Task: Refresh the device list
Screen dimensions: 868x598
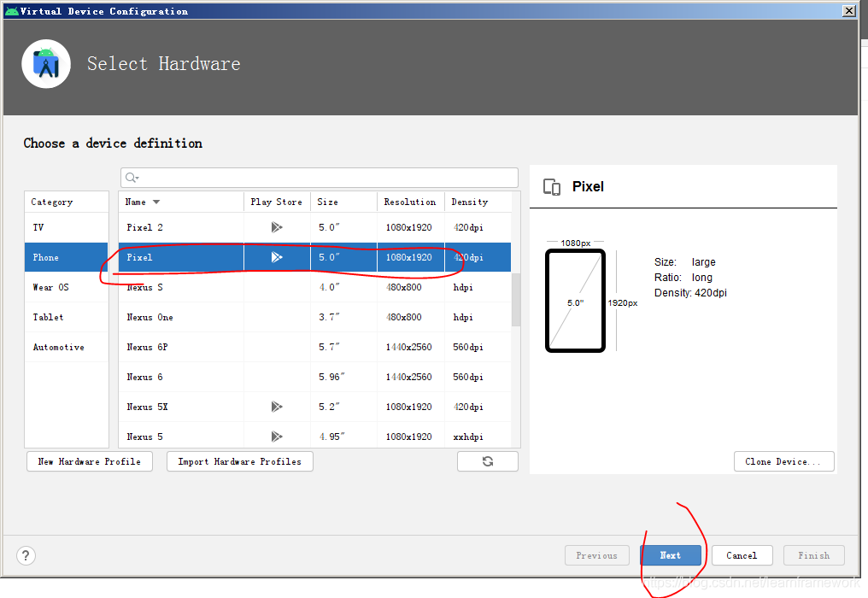Action: coord(488,461)
